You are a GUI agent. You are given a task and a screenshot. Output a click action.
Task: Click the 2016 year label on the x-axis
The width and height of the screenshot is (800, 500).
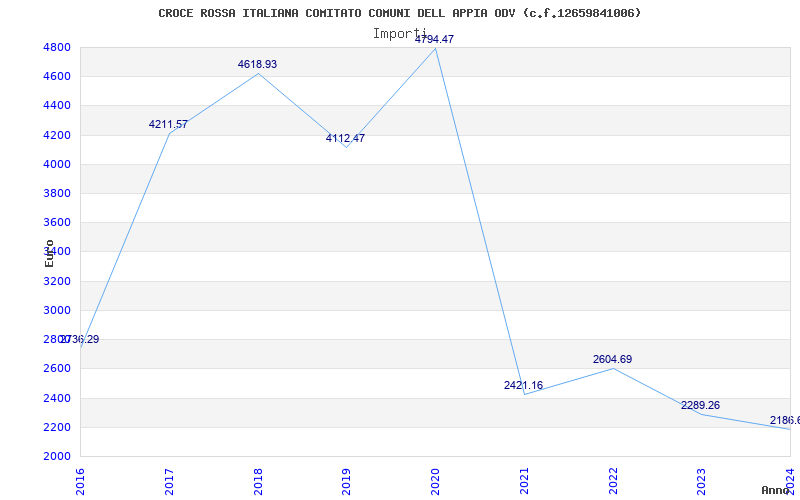pos(80,481)
